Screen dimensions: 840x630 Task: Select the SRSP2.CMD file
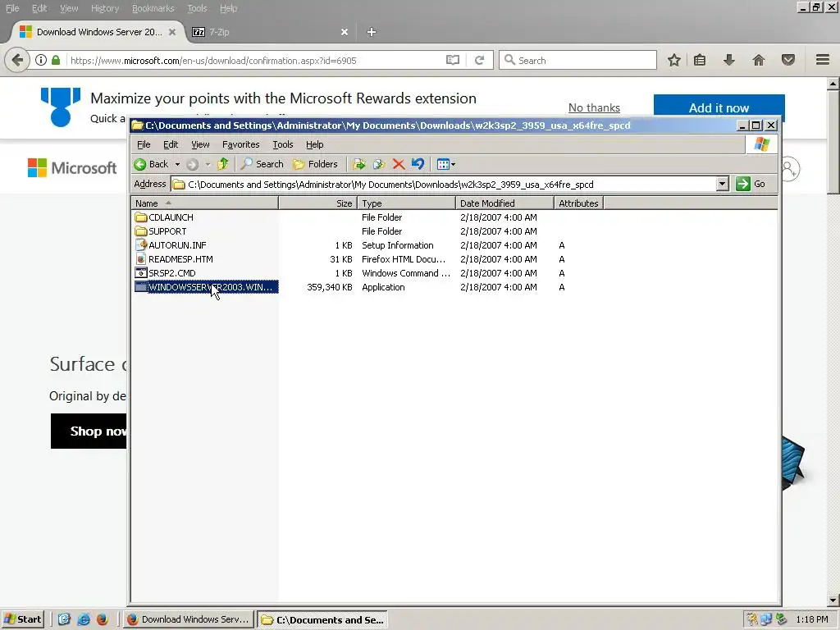165,272
